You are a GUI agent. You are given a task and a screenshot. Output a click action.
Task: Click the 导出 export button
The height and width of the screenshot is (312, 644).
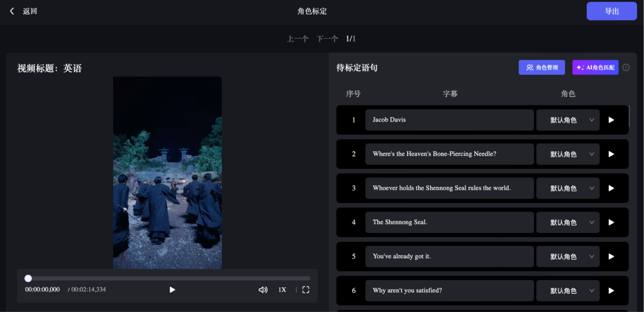(x=611, y=11)
